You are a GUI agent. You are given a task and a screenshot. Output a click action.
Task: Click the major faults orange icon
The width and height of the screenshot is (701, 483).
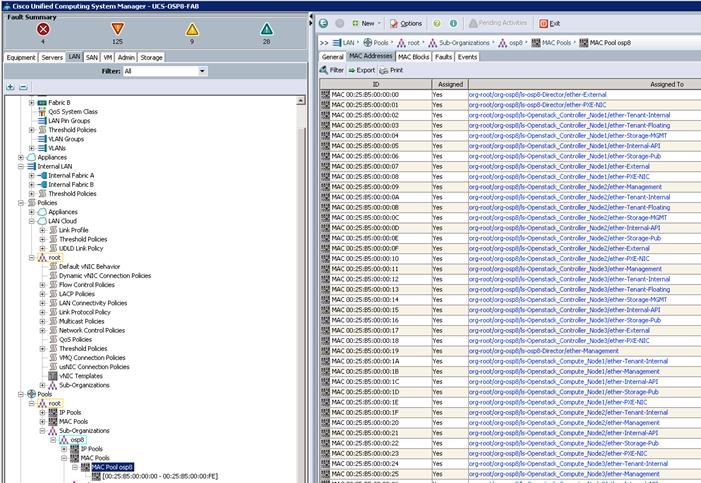pyautogui.click(x=117, y=30)
